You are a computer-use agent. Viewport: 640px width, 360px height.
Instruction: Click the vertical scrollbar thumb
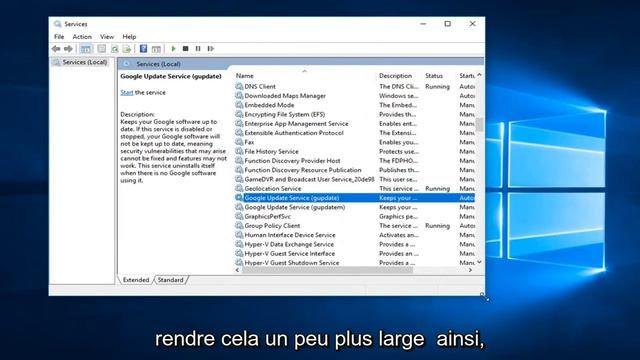(x=480, y=125)
